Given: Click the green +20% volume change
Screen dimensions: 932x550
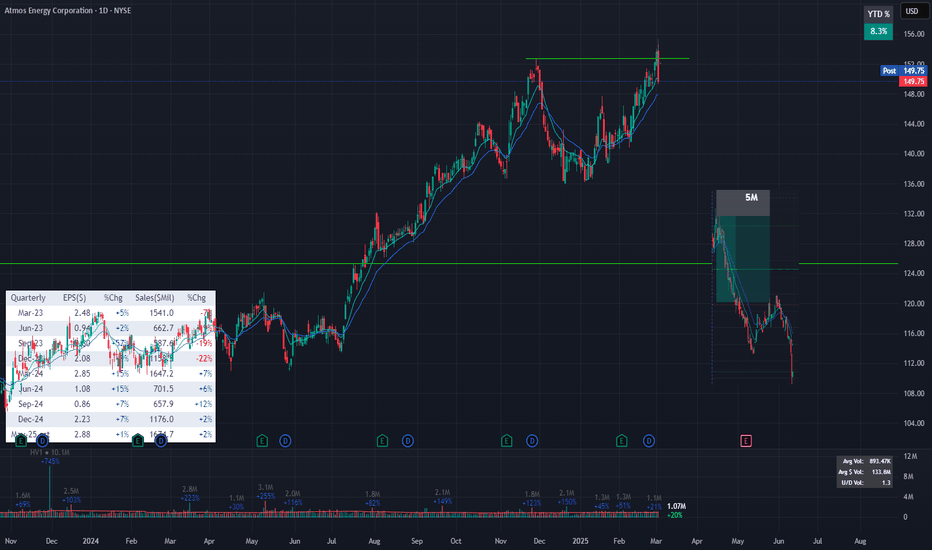Looking at the screenshot, I should coord(675,516).
